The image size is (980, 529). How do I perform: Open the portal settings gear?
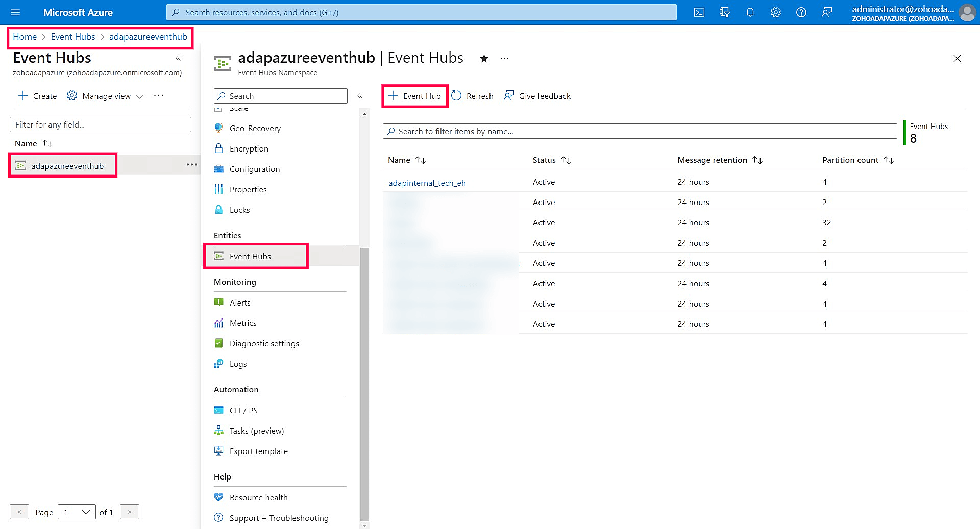pos(775,12)
